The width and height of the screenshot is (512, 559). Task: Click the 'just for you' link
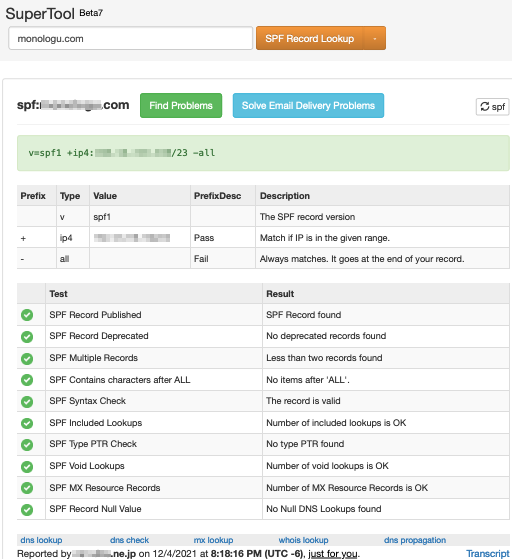click(333, 554)
